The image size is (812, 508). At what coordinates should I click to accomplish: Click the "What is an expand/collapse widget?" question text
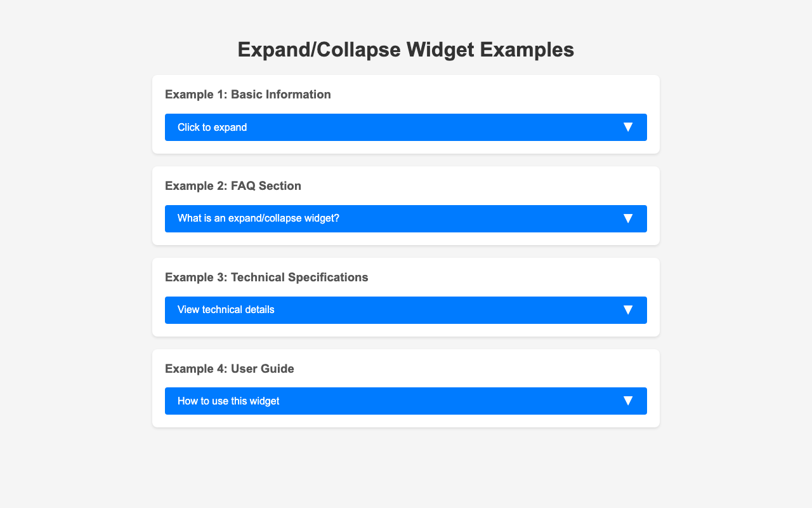[x=258, y=218]
